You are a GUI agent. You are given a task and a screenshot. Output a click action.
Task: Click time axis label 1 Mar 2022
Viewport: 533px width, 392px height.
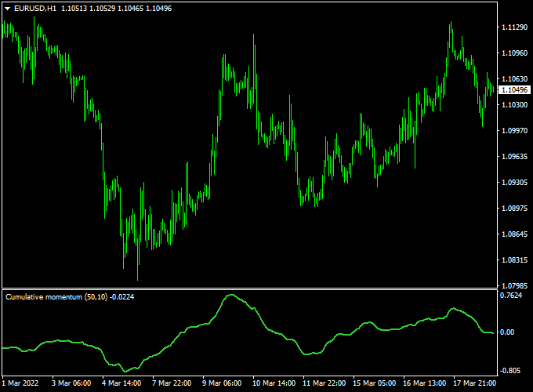point(20,383)
